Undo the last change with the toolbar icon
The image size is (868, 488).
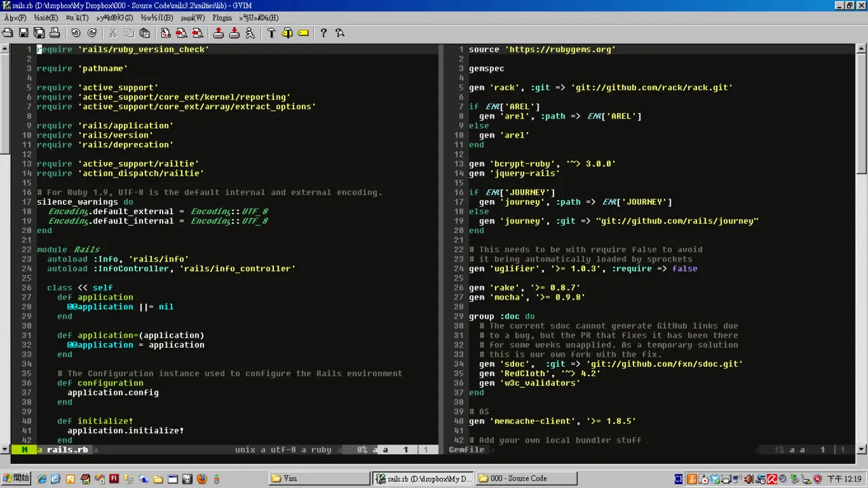[76, 33]
